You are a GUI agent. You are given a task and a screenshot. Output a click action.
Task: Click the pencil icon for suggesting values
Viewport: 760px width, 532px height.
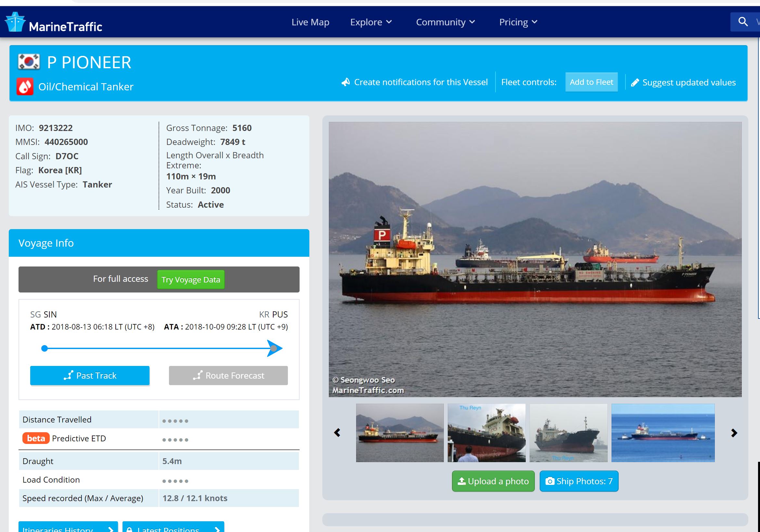pos(635,83)
